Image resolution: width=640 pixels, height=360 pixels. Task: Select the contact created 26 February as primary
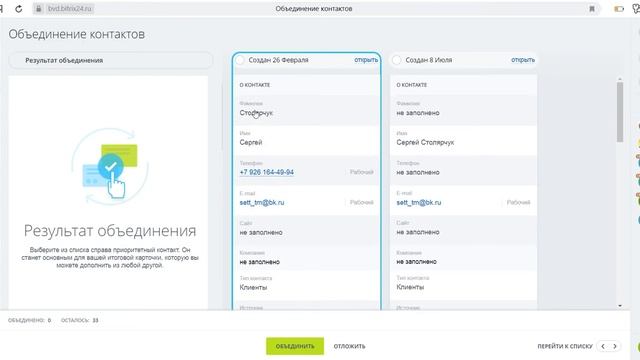point(240,60)
